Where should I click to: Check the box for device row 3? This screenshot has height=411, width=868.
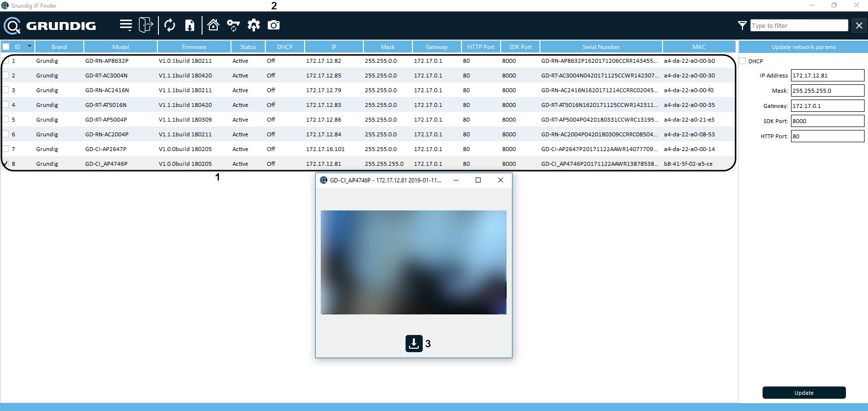(5, 90)
